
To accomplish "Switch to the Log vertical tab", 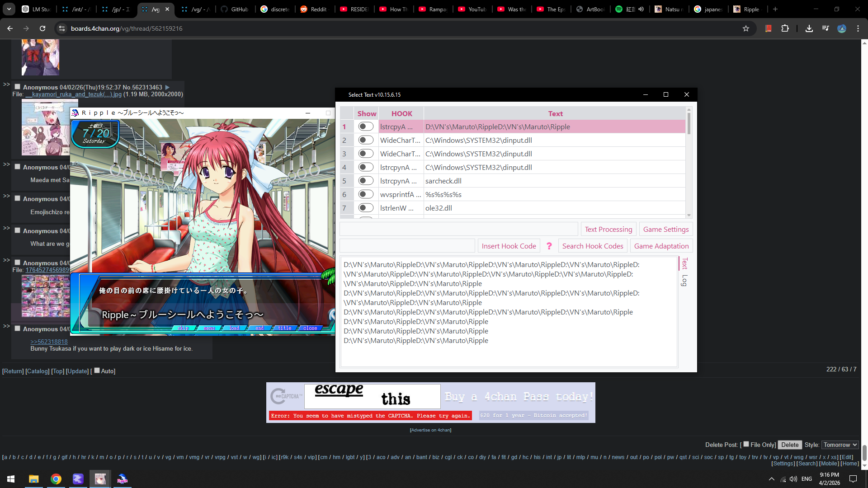I will point(684,281).
